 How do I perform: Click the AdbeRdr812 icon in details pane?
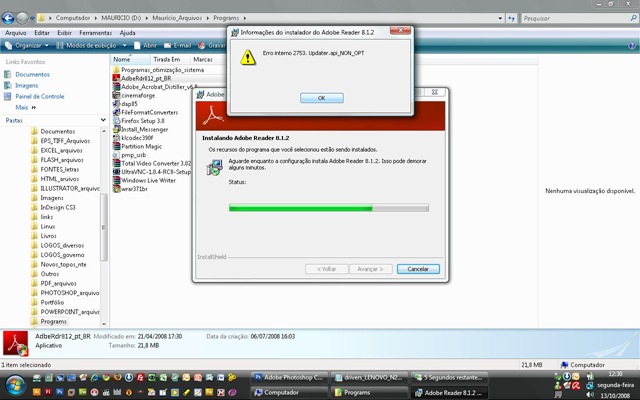click(16, 344)
